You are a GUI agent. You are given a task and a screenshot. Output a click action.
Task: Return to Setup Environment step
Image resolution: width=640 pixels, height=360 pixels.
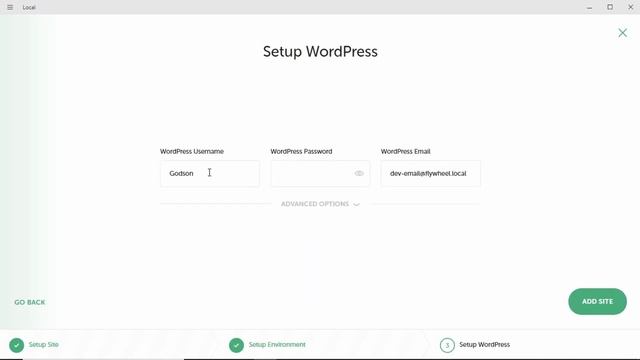click(277, 344)
